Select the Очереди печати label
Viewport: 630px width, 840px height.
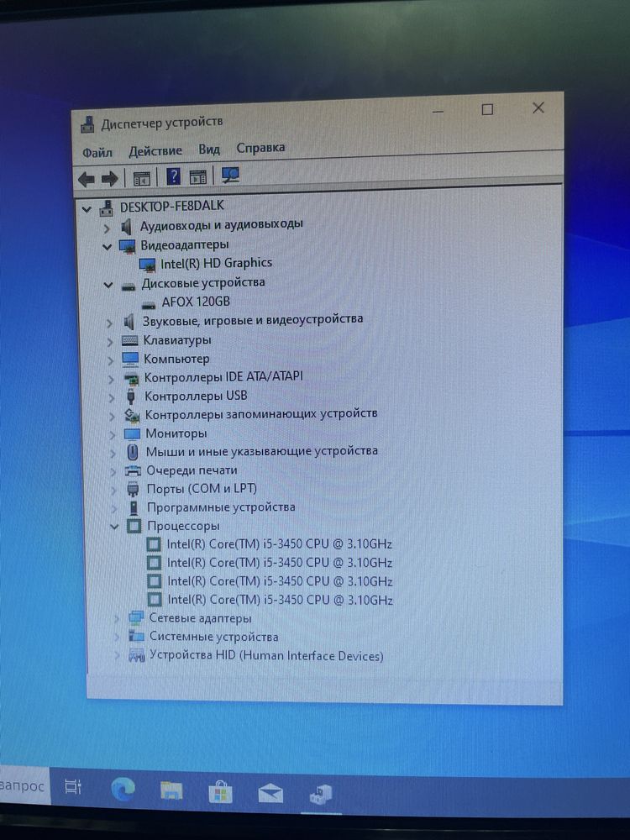192,470
